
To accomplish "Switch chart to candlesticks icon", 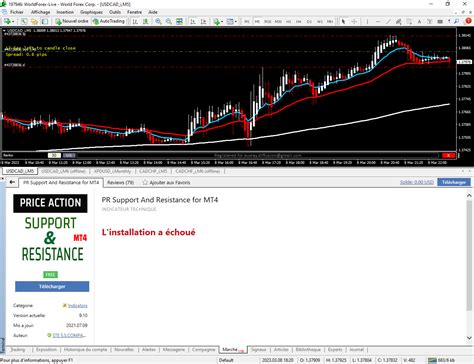I will (146, 21).
